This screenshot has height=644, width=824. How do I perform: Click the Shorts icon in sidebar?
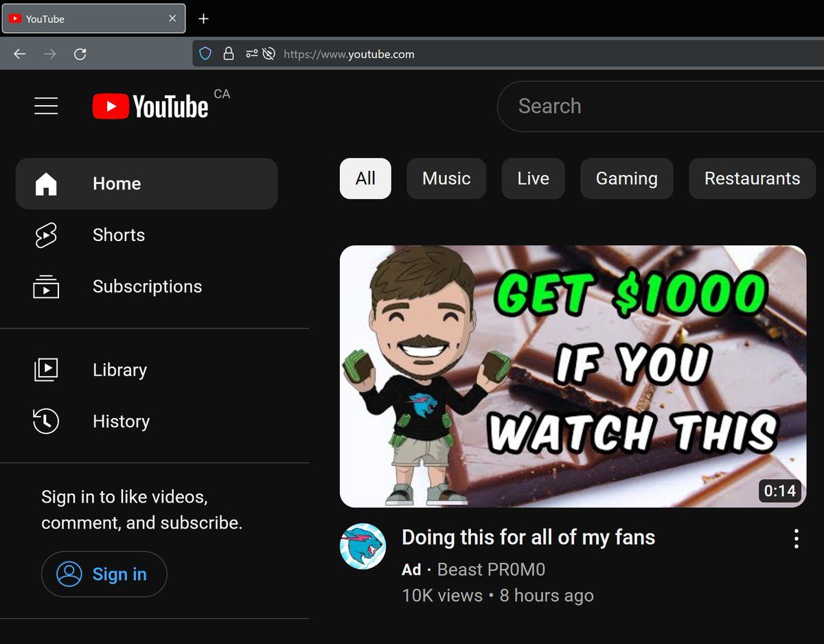tap(46, 235)
